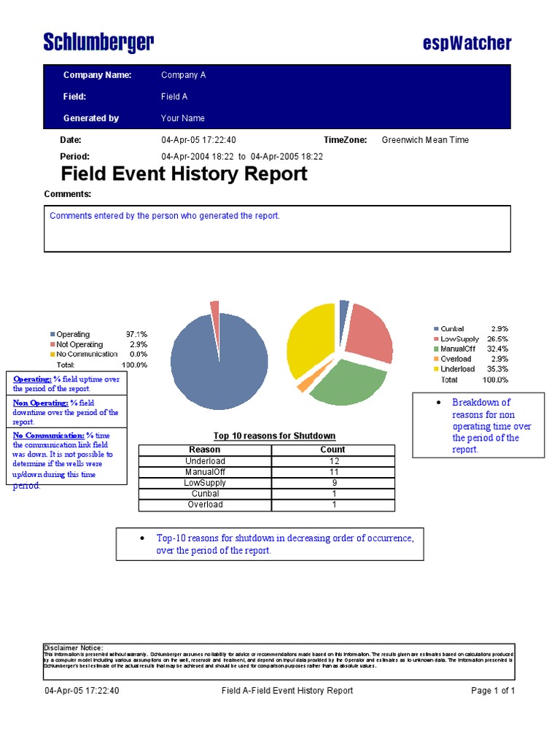Click the period start '04-Apr-2004 18:22'

pos(198,157)
